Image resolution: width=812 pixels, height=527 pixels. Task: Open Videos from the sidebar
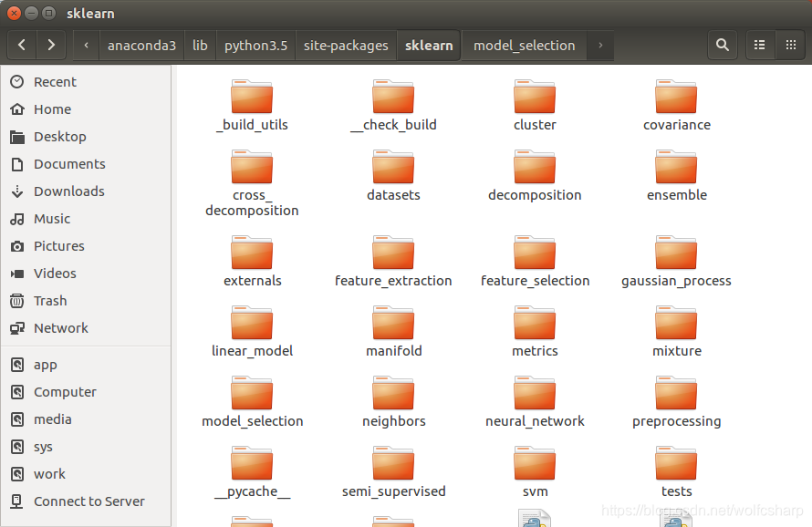pos(86,274)
